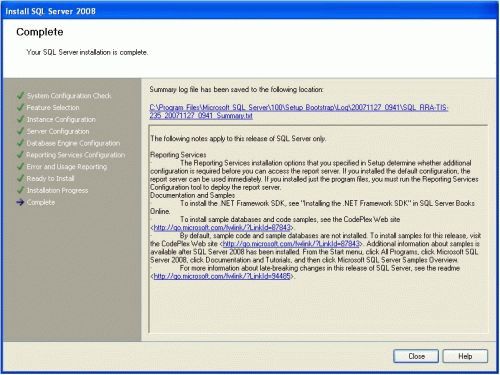Click the 'Reporting Services' notes heading
The image size is (500, 375).
click(x=178, y=155)
